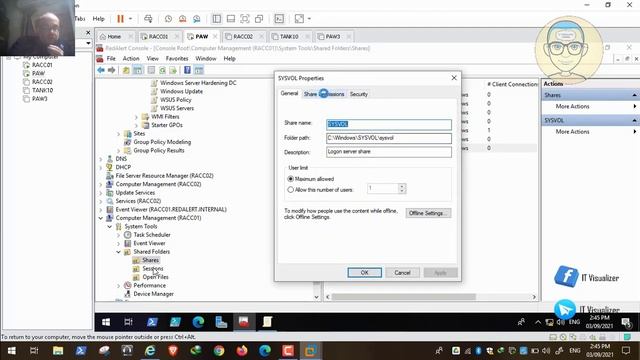Send Ctrl+Alt+Del to the VM
The height and width of the screenshot is (360, 640).
point(148,19)
